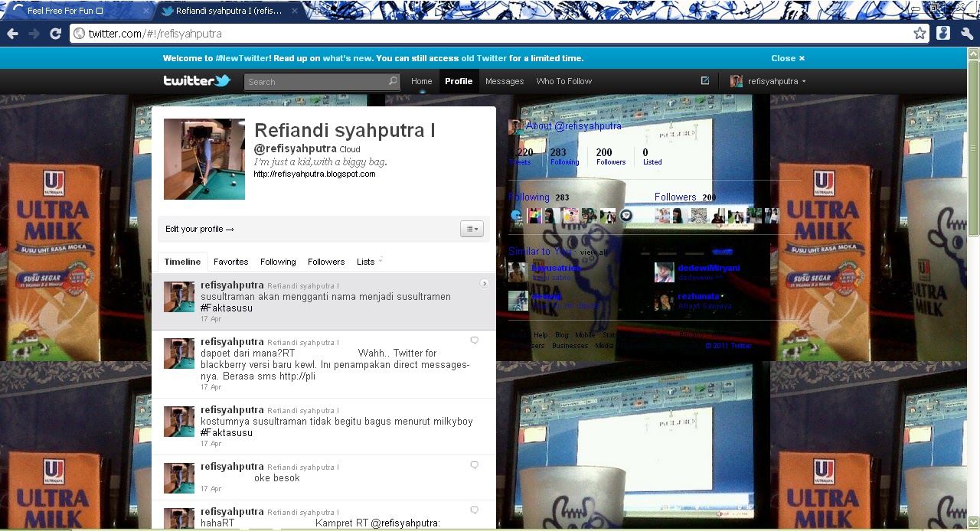The width and height of the screenshot is (980, 531).
Task: Click the 283 Following count
Action: click(x=563, y=156)
